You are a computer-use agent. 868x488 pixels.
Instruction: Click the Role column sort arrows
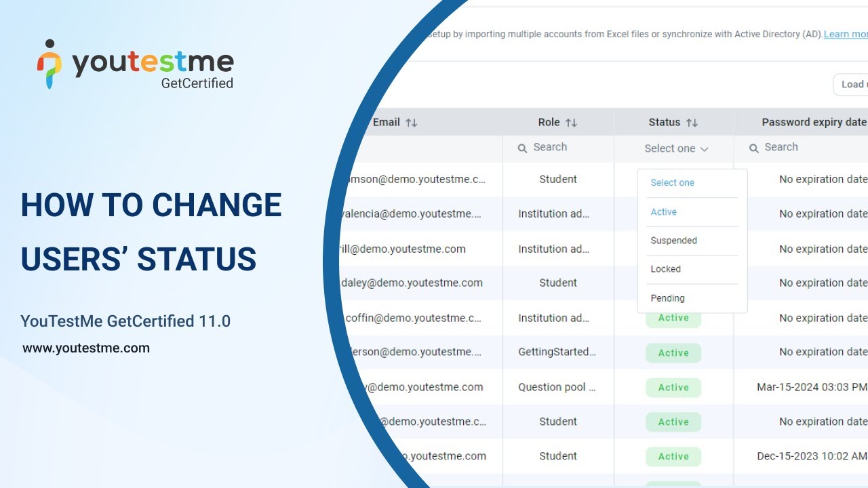coord(571,123)
